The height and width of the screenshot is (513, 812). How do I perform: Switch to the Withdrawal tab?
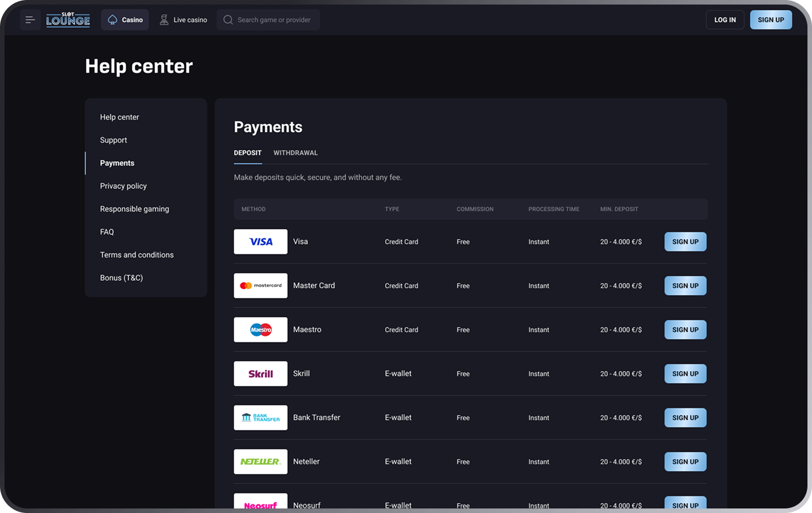[295, 153]
